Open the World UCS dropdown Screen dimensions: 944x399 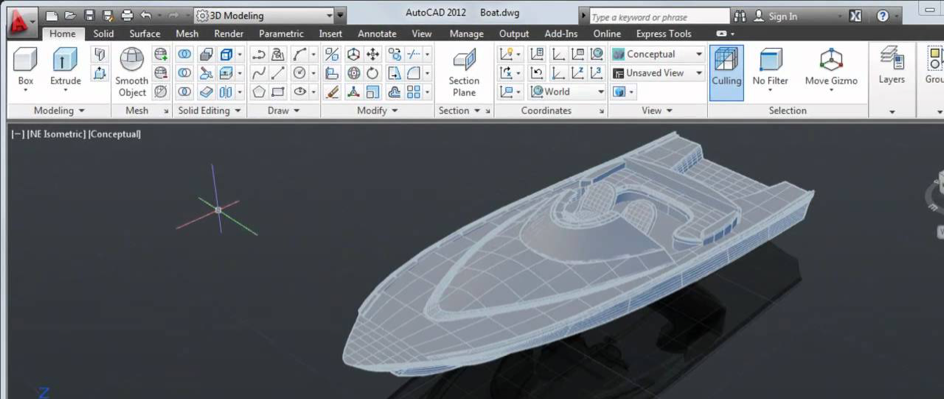pos(567,91)
